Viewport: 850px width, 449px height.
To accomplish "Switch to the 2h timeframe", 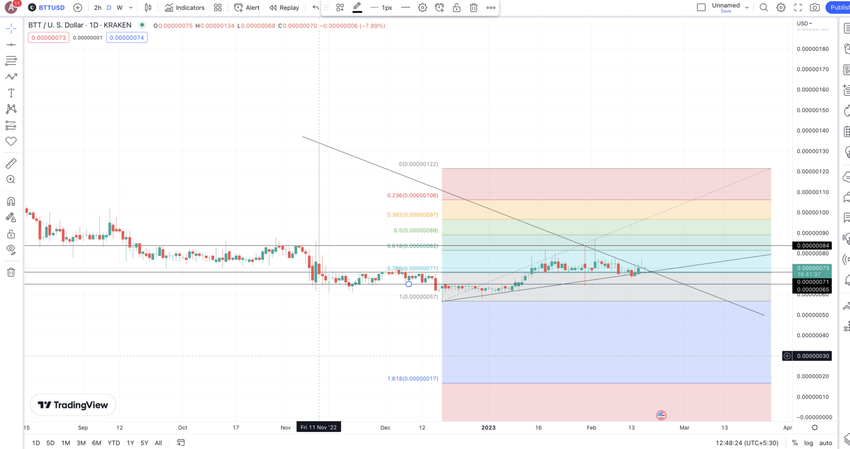I will (x=98, y=8).
